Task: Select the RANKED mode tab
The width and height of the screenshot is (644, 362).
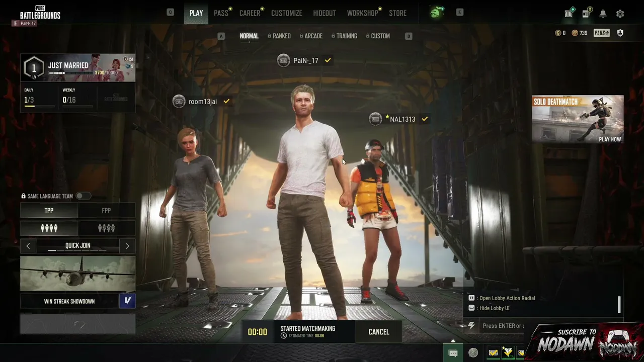Action: pyautogui.click(x=279, y=36)
